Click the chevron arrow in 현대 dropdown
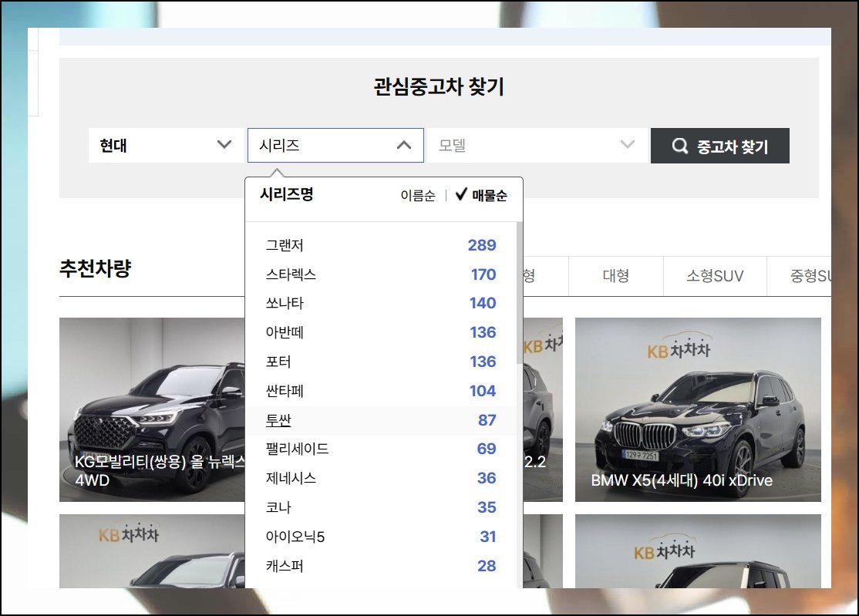859x616 pixels. click(224, 144)
